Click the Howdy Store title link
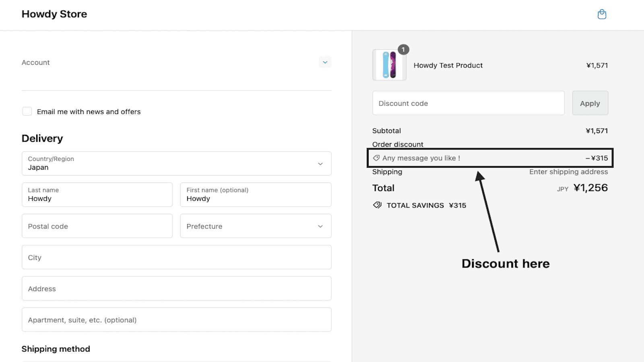The image size is (644, 362). coord(54,14)
